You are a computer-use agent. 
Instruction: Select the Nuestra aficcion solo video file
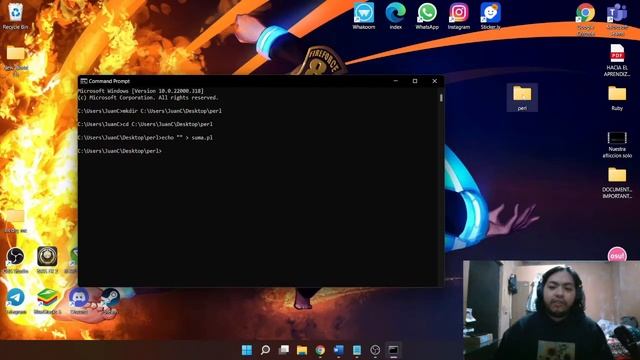pyautogui.click(x=617, y=144)
